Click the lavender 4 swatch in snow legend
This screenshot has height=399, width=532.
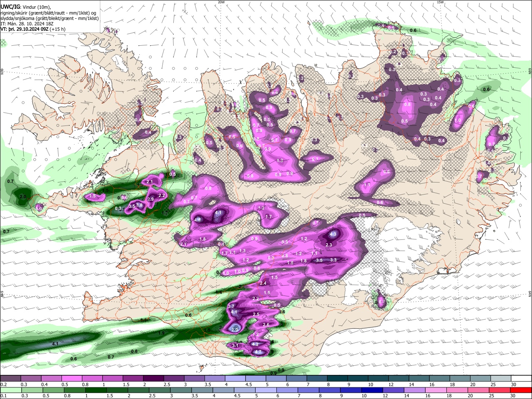click(x=235, y=378)
